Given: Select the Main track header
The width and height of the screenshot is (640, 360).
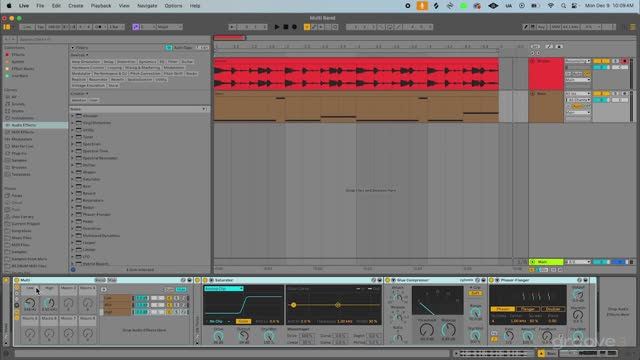Looking at the screenshot, I should 546,262.
